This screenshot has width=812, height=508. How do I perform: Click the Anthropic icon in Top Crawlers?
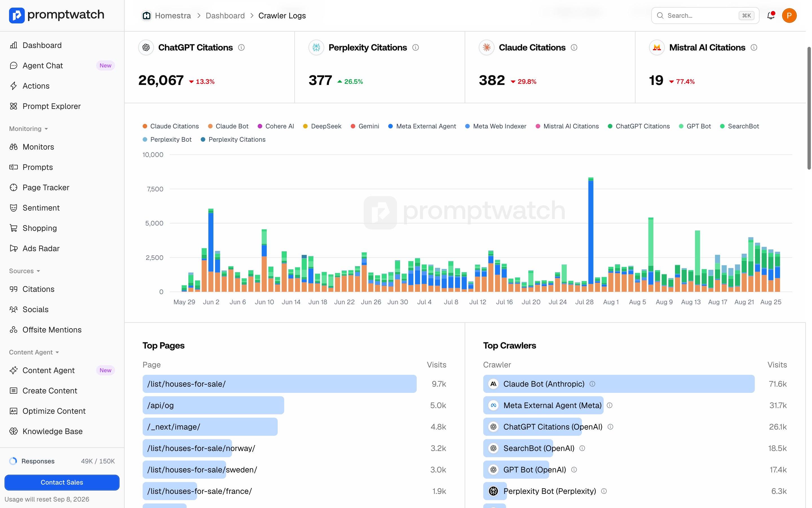(493, 384)
